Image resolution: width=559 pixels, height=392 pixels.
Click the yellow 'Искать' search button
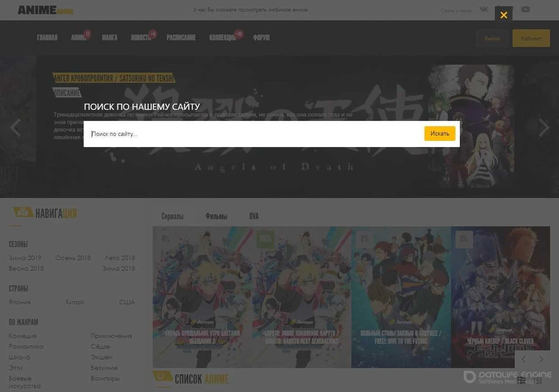point(439,134)
